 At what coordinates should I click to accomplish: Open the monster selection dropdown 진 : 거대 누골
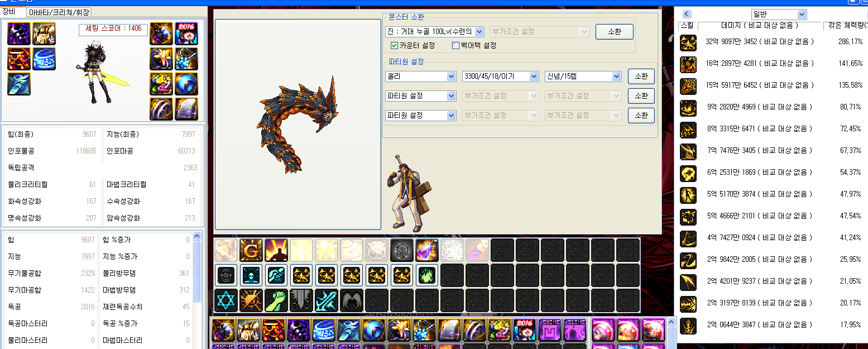(435, 32)
